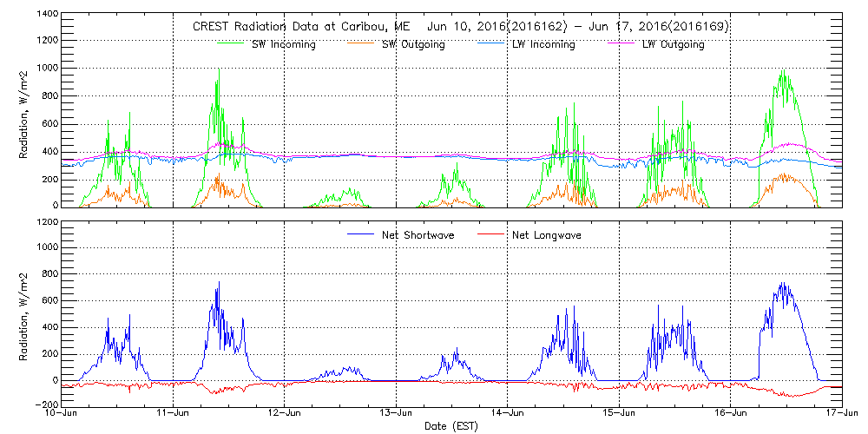Click the 16-Jun date tick label
868x434 pixels.
(731, 413)
